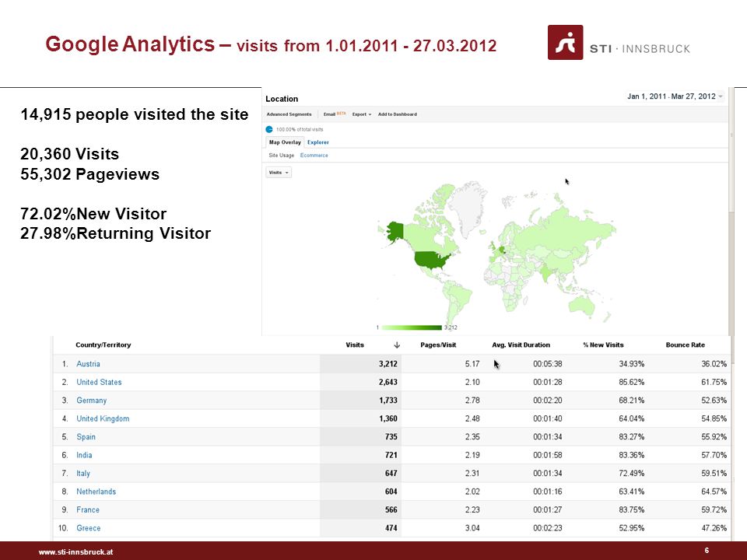This screenshot has height=560, width=747.
Task: Click the 1,360 visits value
Action: point(388,418)
